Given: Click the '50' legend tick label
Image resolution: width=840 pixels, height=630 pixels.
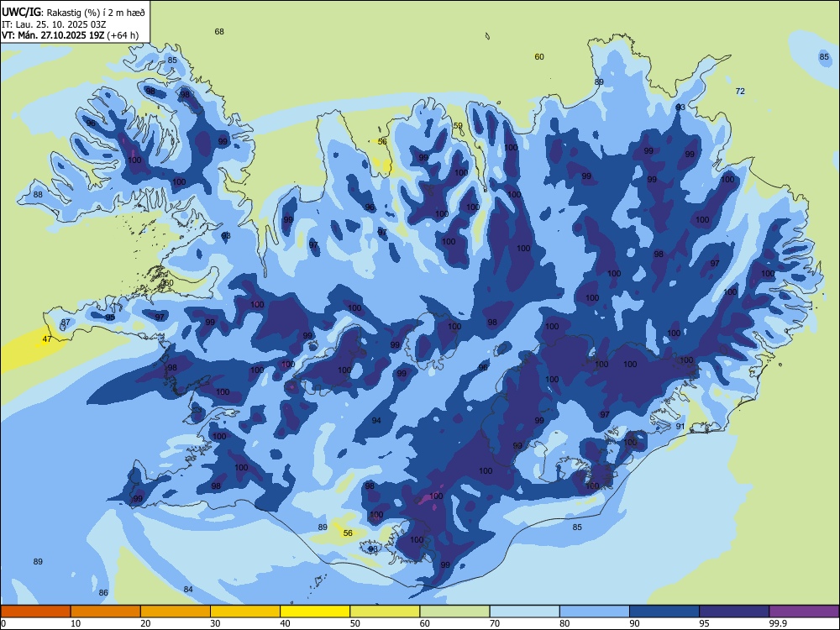Looking at the screenshot, I should click(354, 623).
